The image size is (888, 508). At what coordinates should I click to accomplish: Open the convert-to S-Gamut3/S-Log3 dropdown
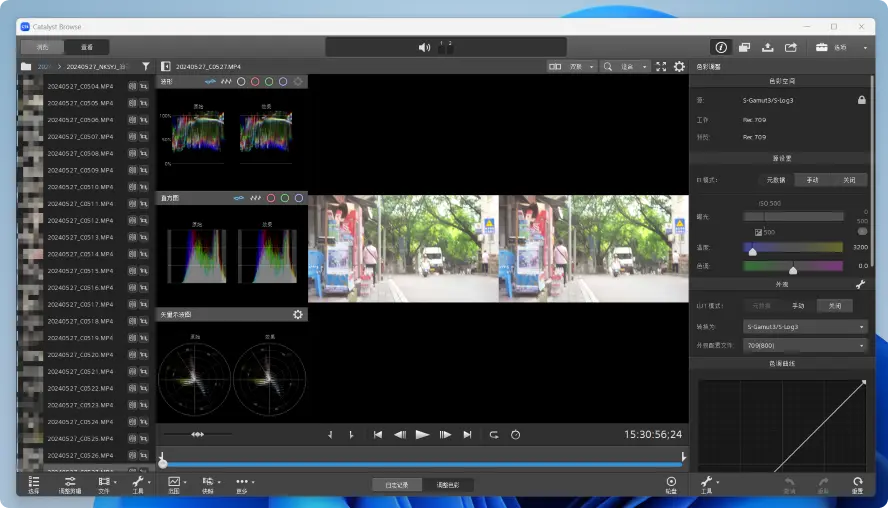(805, 327)
